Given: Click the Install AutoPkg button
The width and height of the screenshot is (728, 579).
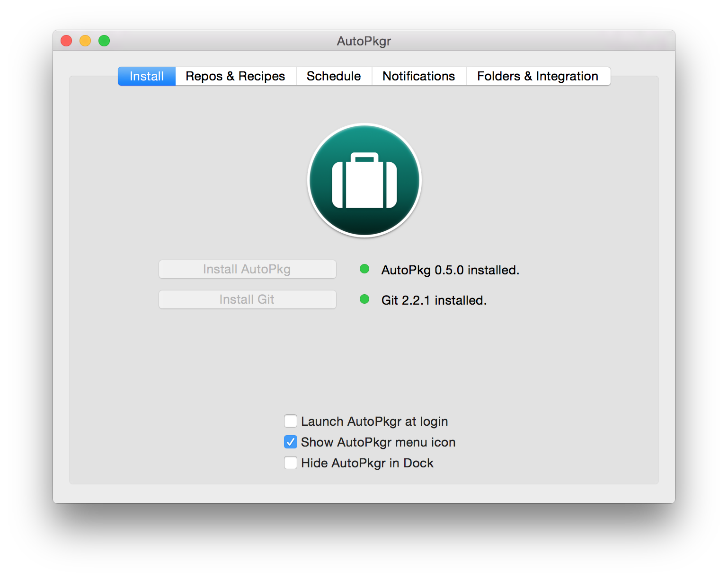Looking at the screenshot, I should 247,269.
